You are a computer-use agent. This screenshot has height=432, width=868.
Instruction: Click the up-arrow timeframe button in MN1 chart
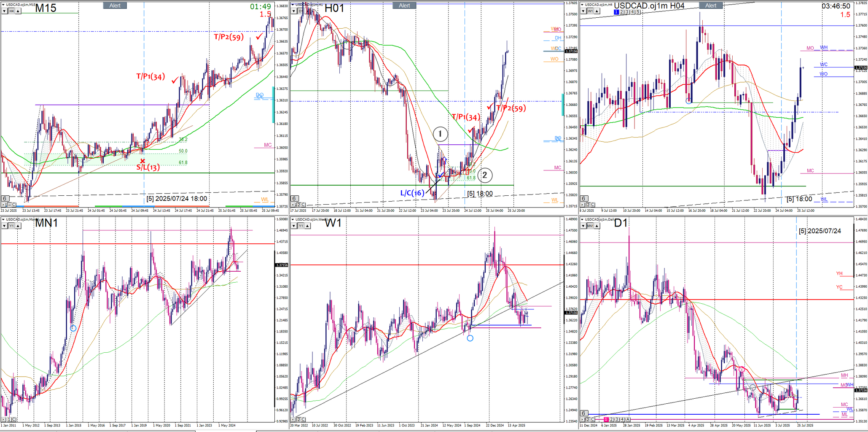19,226
